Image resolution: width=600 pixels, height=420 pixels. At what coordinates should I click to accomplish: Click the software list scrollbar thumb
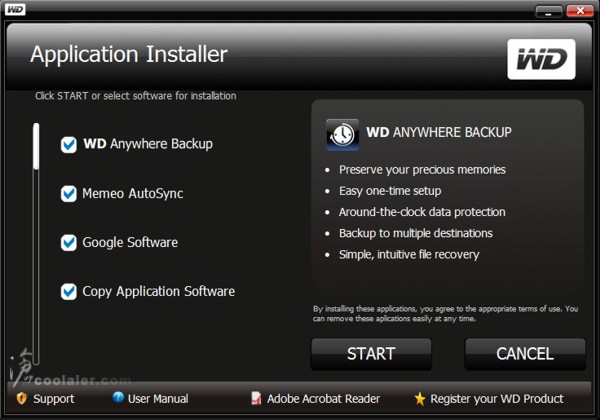(36, 146)
